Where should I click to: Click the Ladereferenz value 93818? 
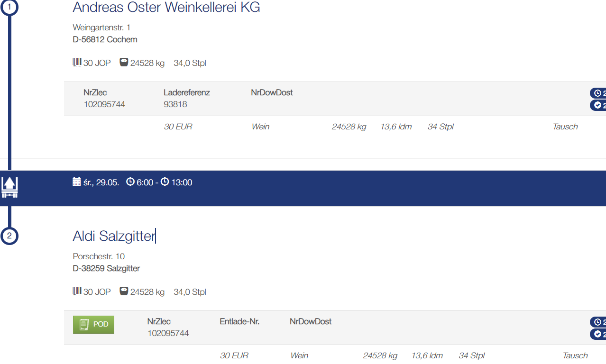point(175,104)
